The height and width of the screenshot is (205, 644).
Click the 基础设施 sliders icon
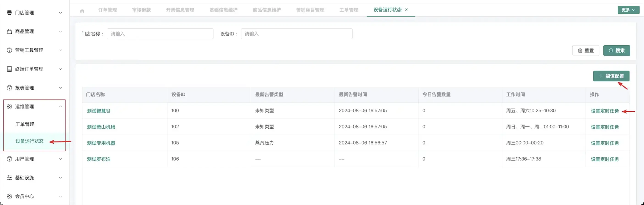[x=9, y=178]
